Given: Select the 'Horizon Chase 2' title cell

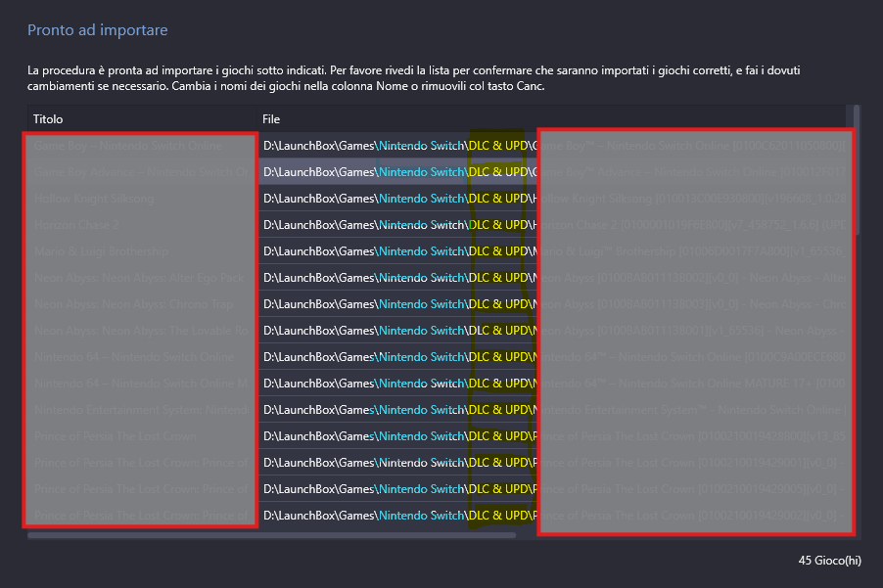Looking at the screenshot, I should coord(141,225).
